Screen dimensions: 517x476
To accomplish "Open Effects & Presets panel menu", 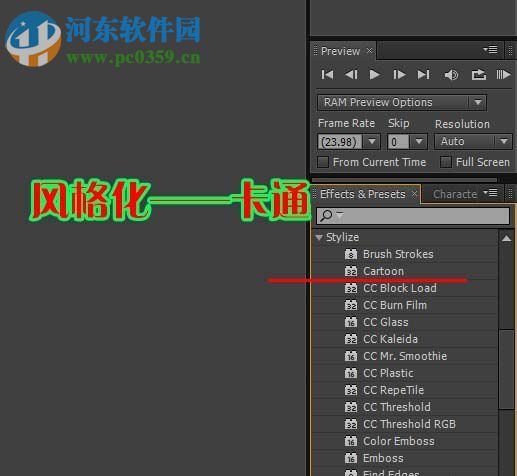I will [491, 193].
